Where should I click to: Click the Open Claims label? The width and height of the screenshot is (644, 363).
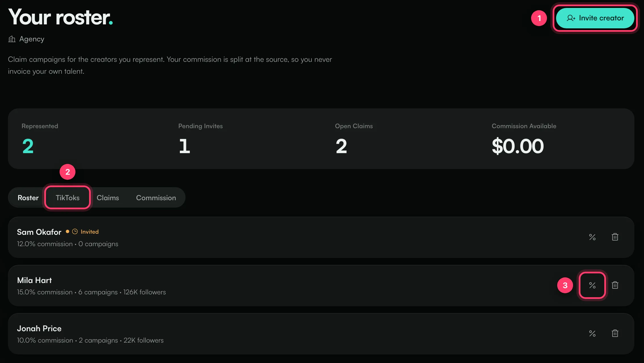[354, 126]
